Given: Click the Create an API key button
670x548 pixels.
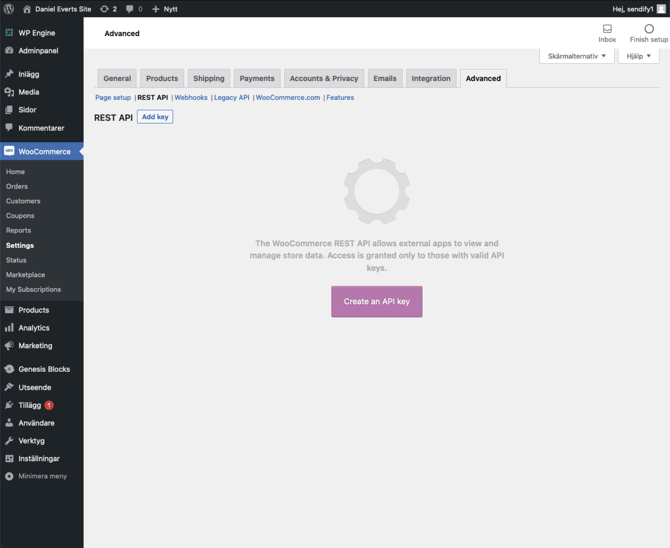Looking at the screenshot, I should pyautogui.click(x=377, y=301).
